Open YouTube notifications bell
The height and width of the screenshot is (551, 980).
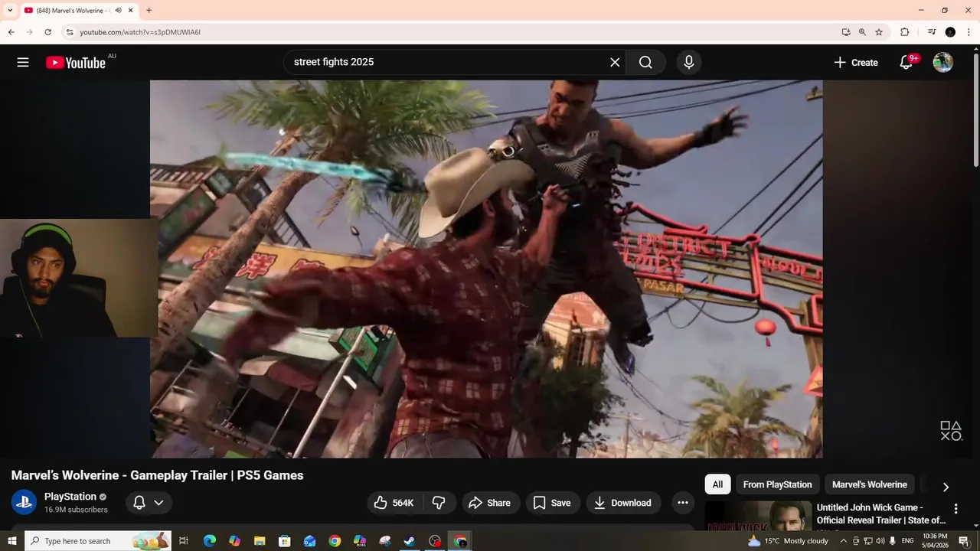[x=906, y=63]
